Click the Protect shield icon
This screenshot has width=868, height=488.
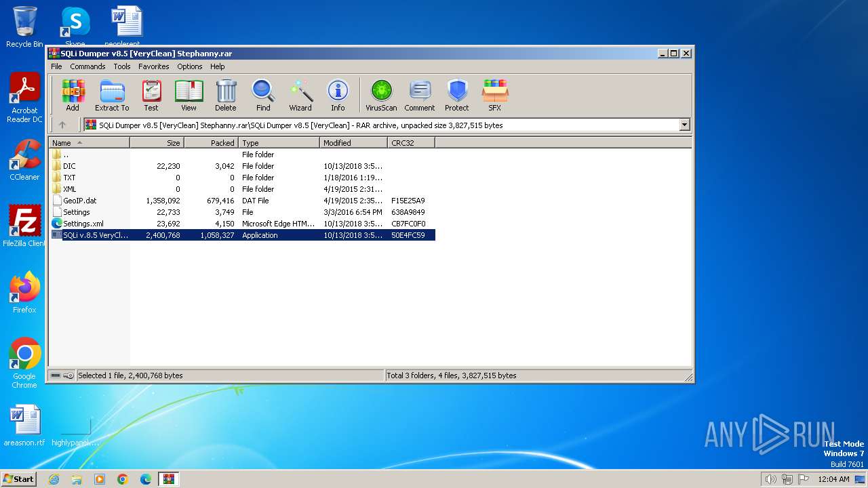tap(457, 95)
